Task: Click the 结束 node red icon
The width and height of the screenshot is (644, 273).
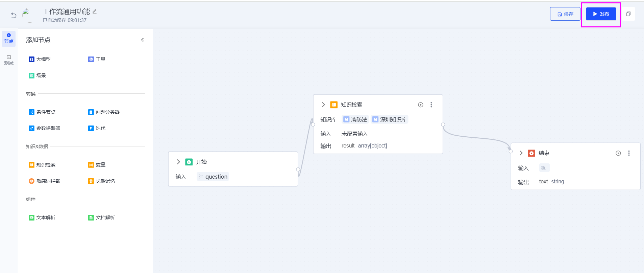Action: [531, 153]
